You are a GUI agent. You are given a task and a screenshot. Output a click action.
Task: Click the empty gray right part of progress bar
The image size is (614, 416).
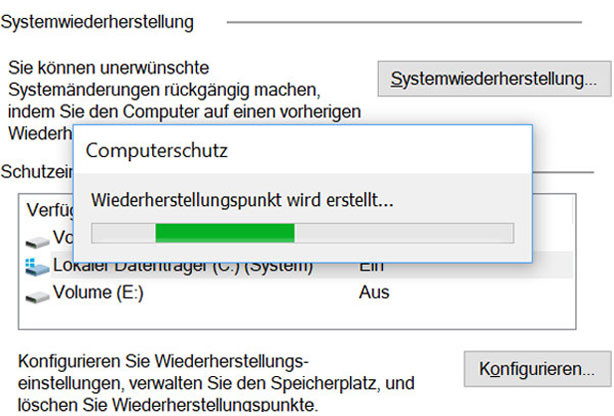(x=404, y=233)
